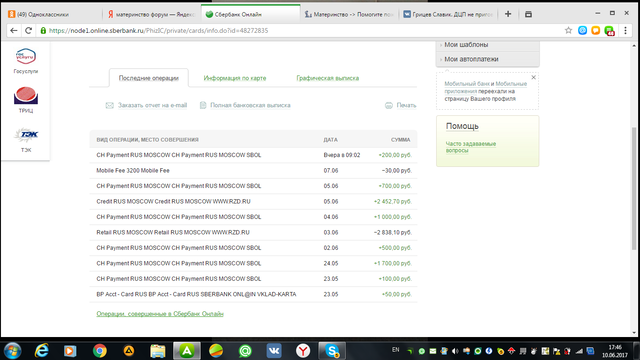Open the ТЭК provider icon
The image size is (640, 360).
pyautogui.click(x=26, y=135)
